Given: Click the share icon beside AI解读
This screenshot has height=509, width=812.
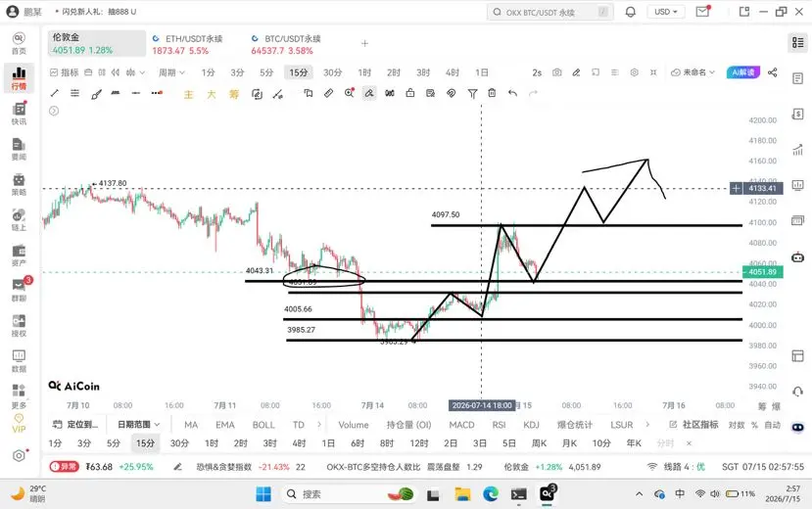Looking at the screenshot, I should 772,72.
